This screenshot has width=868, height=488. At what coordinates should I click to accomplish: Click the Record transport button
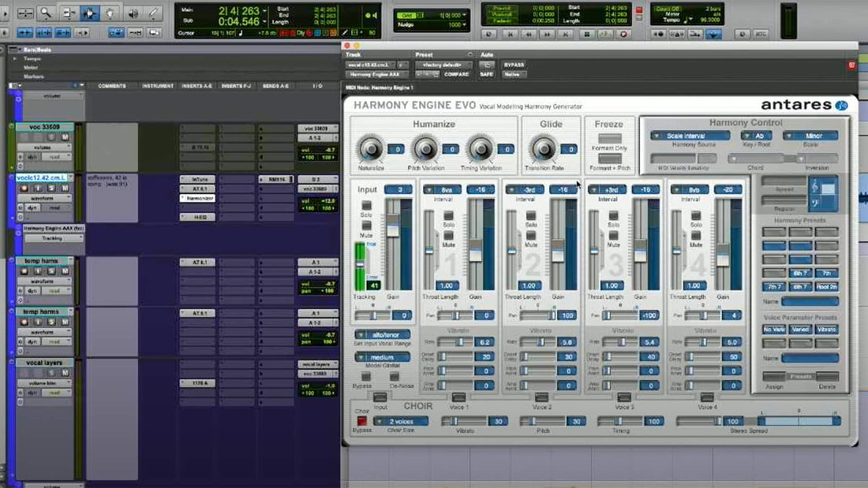click(x=624, y=35)
